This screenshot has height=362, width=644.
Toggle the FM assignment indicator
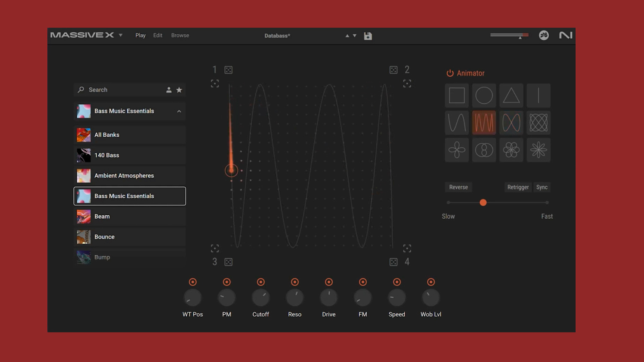pyautogui.click(x=363, y=282)
